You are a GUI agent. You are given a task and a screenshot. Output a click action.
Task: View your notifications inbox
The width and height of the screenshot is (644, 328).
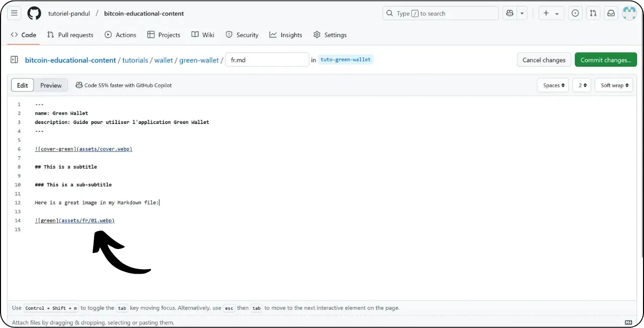(x=611, y=13)
